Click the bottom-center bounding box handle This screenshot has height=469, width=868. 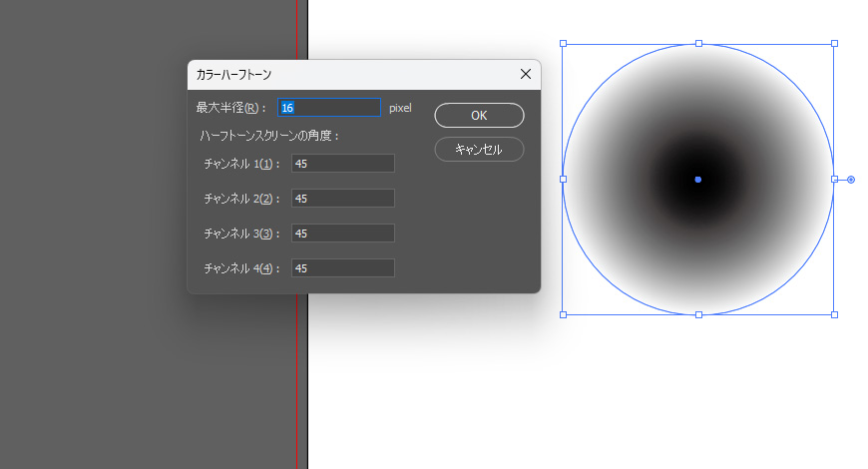point(698,314)
